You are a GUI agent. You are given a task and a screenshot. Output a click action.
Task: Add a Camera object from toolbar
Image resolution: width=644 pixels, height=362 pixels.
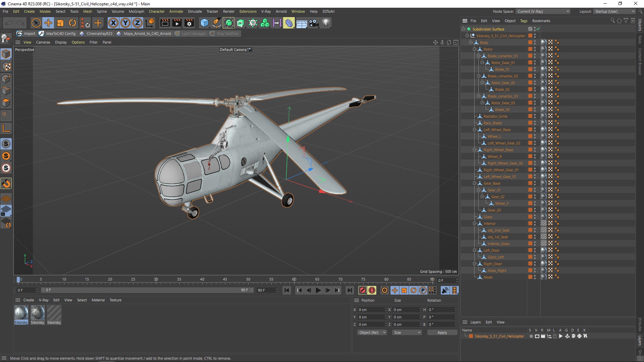pyautogui.click(x=314, y=23)
